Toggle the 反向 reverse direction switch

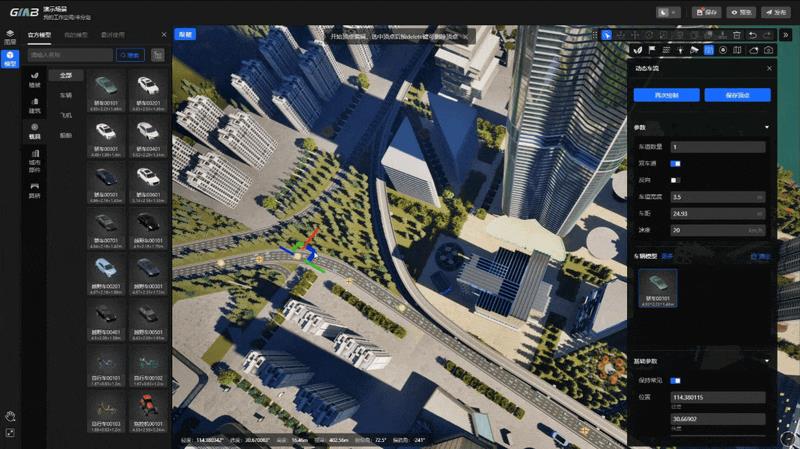676,180
